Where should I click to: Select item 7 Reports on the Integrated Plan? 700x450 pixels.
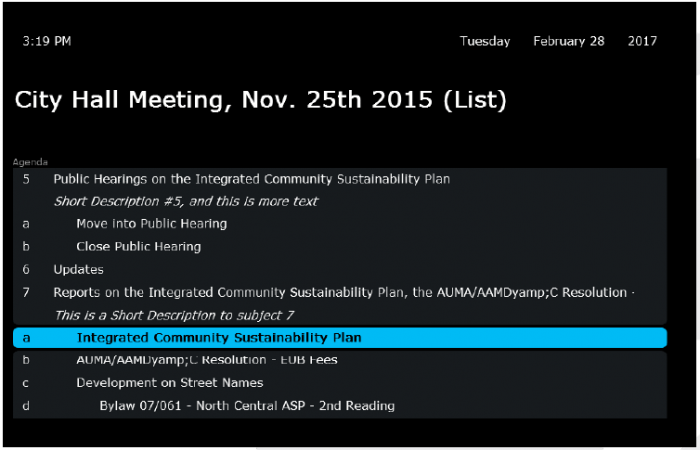340,293
